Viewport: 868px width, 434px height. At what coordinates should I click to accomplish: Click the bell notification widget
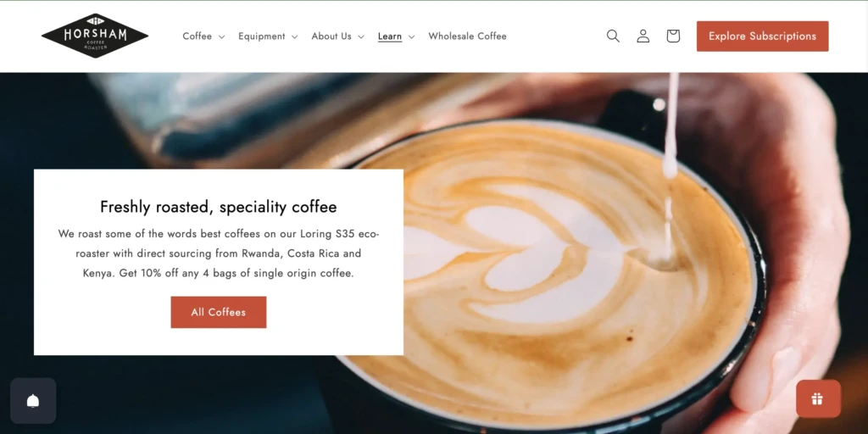coord(33,401)
